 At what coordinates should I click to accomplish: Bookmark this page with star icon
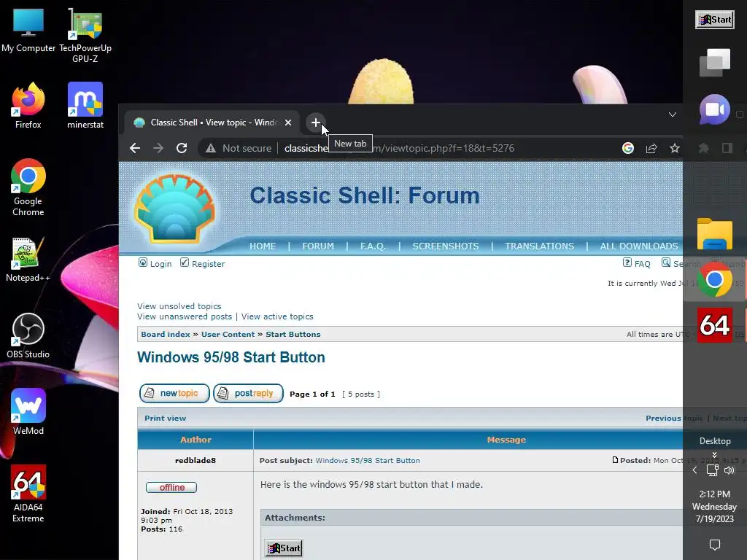coord(675,148)
